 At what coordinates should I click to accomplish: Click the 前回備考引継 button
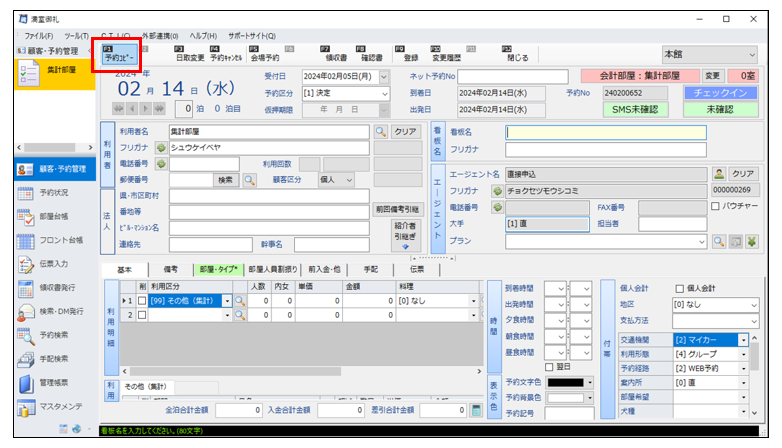point(397,211)
